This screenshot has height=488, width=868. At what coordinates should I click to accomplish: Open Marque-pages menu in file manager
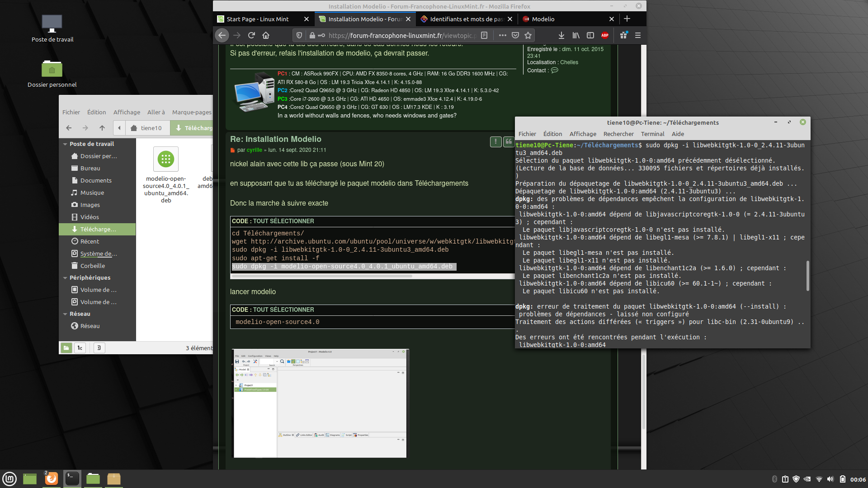192,112
